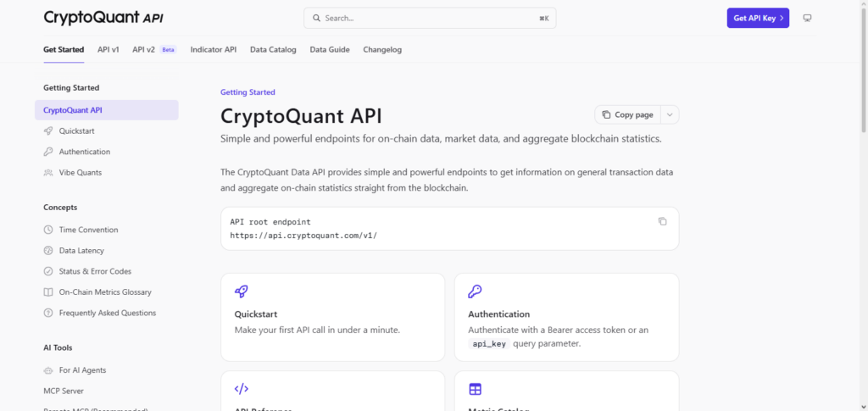Copy the API root endpoint code block
Viewport: 868px width, 411px height.
[x=663, y=221]
